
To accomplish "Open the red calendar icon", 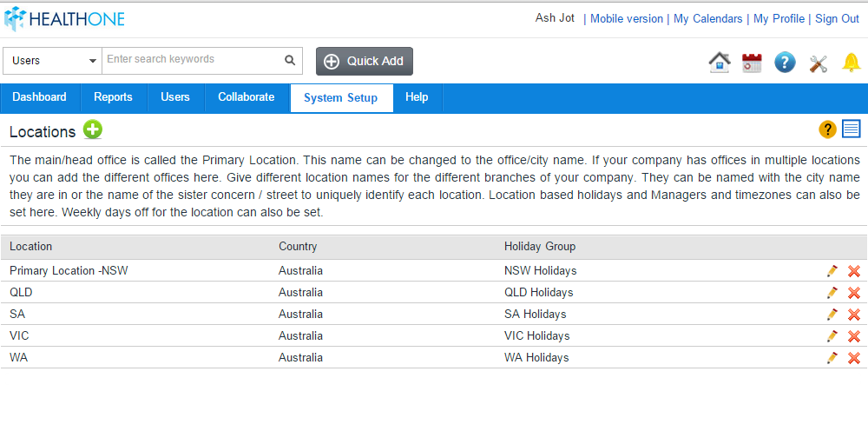I will (x=752, y=63).
